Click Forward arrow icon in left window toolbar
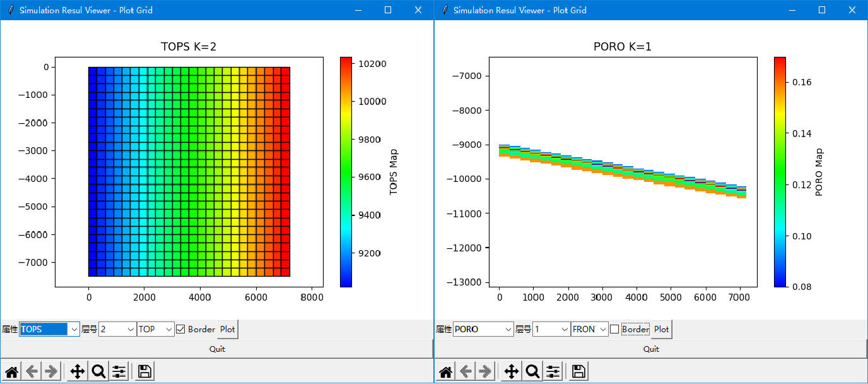 [x=51, y=372]
